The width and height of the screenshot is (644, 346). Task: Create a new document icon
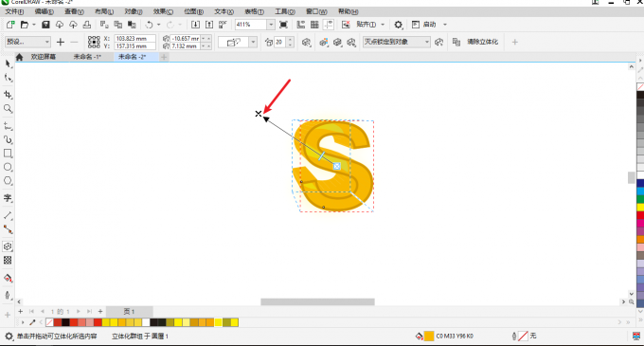[10, 25]
